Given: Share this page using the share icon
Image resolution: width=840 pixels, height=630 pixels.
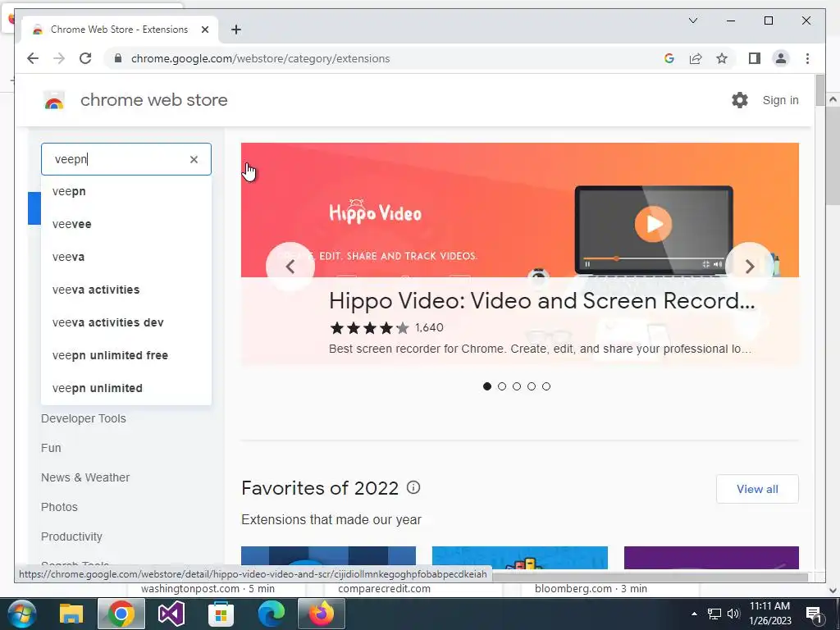Looking at the screenshot, I should pyautogui.click(x=696, y=58).
